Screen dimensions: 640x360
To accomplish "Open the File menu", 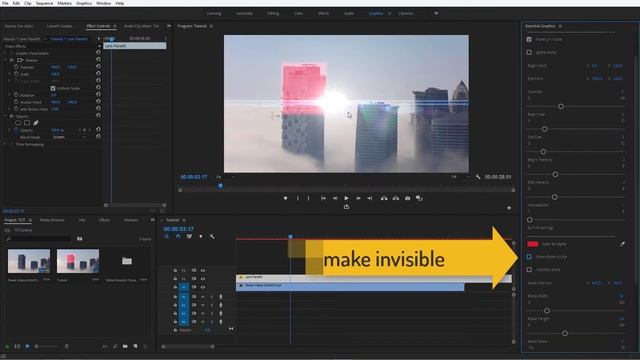I will (5, 3).
